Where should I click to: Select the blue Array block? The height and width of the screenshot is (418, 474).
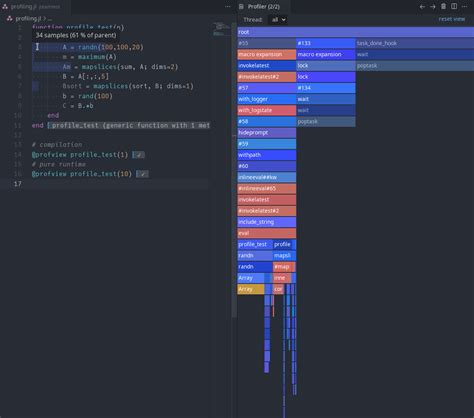tap(251, 278)
